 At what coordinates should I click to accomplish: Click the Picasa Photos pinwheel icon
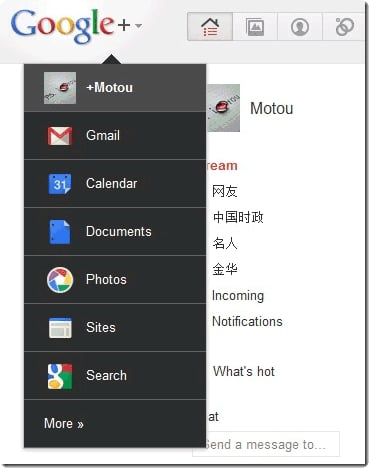pyautogui.click(x=60, y=280)
